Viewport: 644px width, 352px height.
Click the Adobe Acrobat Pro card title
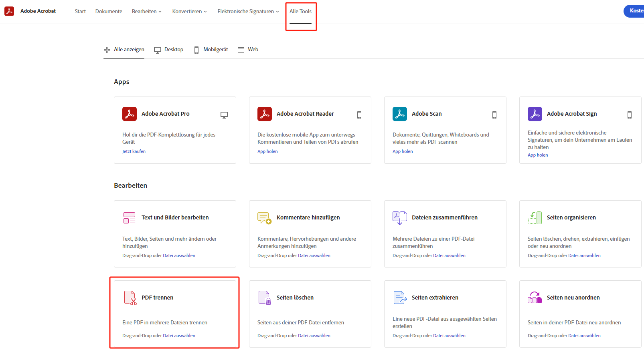pos(166,114)
